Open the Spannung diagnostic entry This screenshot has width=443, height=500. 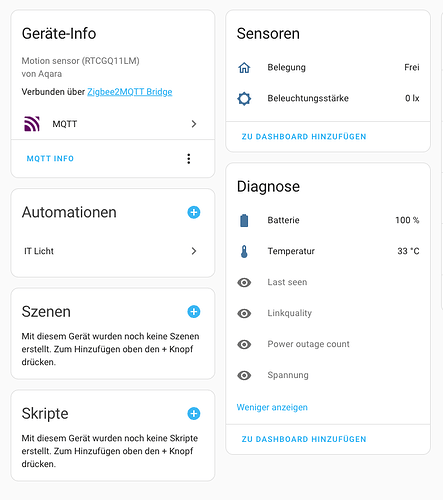click(x=328, y=375)
